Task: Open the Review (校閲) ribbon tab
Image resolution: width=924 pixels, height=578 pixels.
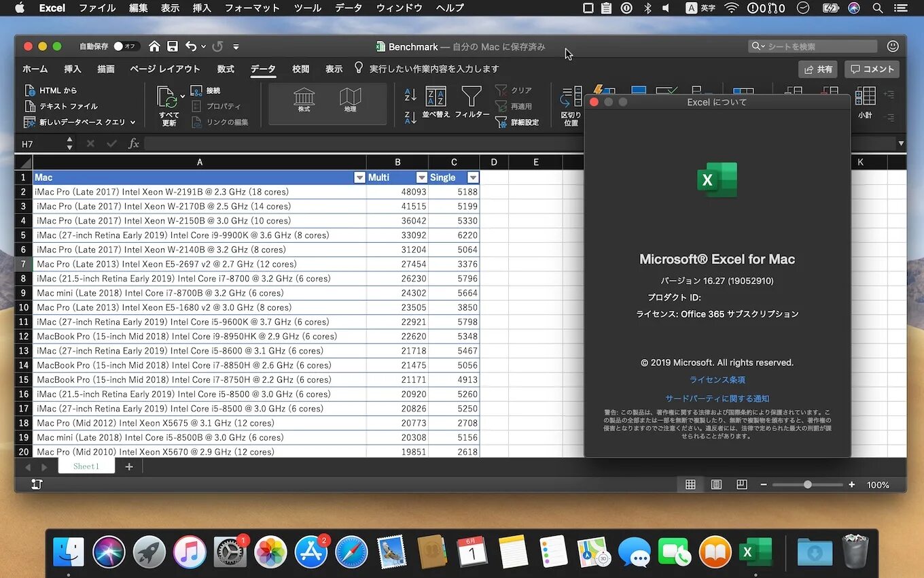Action: tap(301, 69)
